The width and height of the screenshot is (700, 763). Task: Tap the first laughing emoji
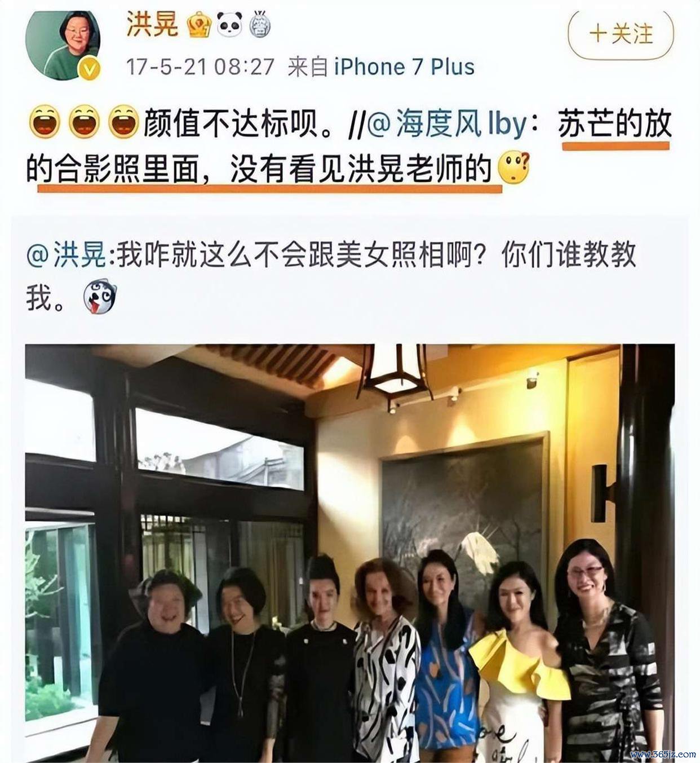tap(45, 122)
